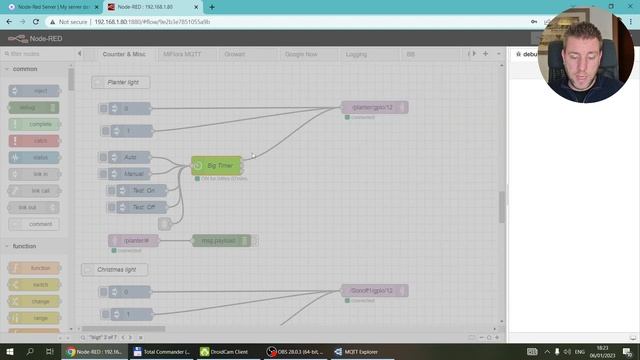Reset canvas zoom level
Image resolution: width=640 pixels, height=360 pixels.
click(x=489, y=338)
